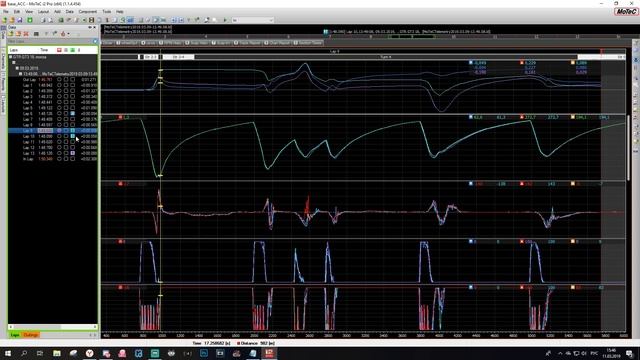Click the Data panel horizontal scrollbar
The height and width of the screenshot is (360, 640).
pos(52,327)
